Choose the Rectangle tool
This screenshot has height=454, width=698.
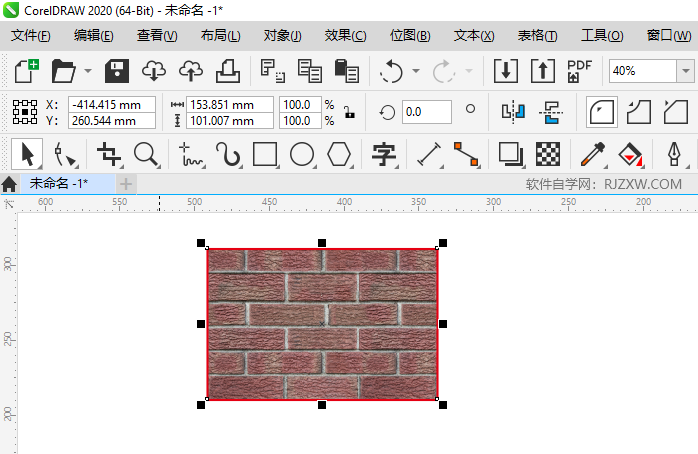tap(265, 154)
